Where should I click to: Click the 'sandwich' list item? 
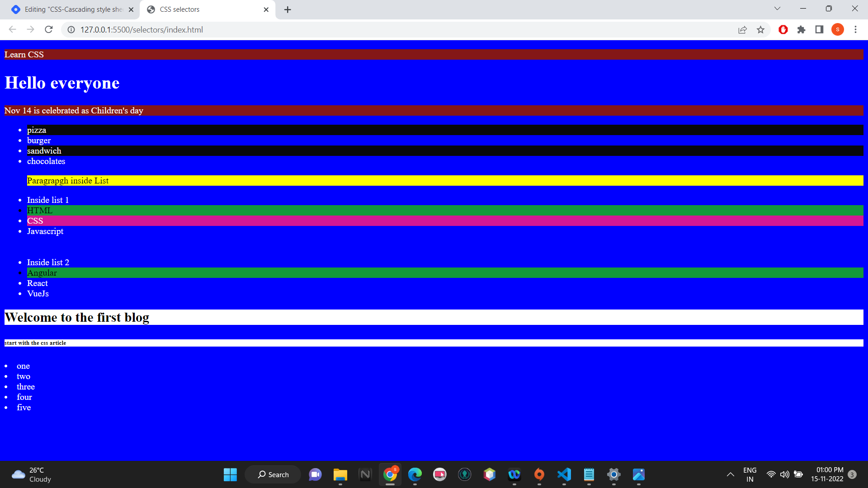pos(445,151)
